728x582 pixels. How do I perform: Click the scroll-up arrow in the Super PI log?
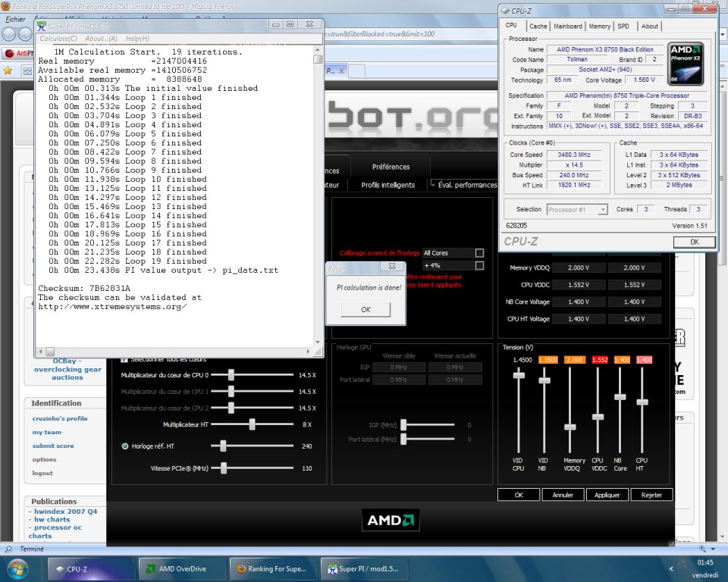(318, 50)
